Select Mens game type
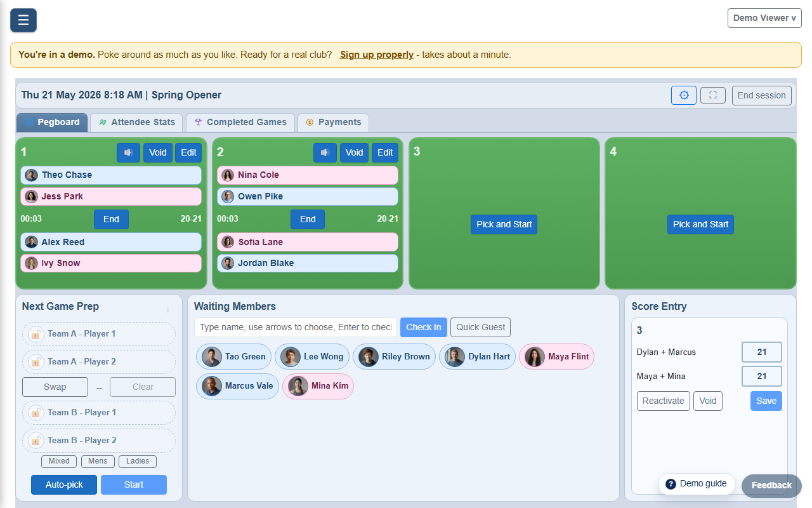 98,462
